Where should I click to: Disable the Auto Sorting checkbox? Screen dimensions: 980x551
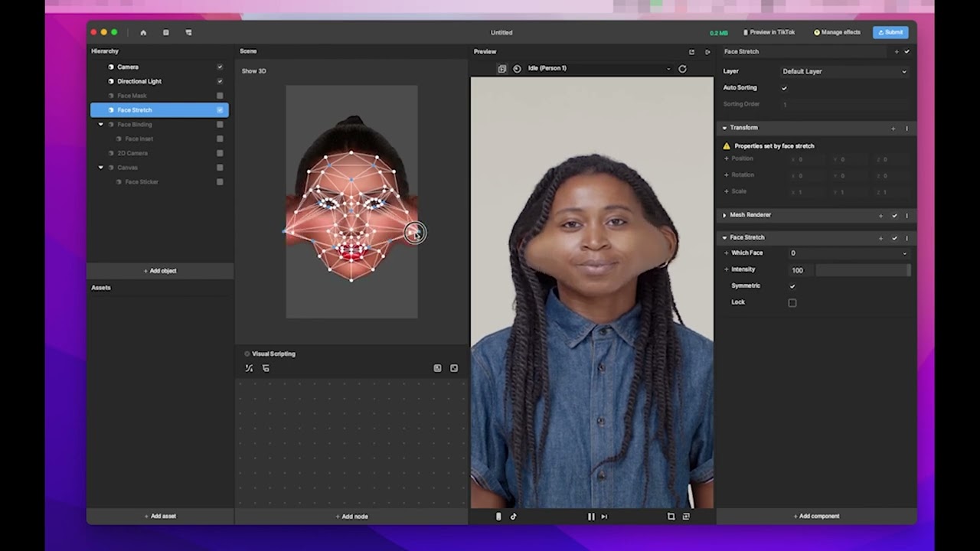(x=784, y=88)
